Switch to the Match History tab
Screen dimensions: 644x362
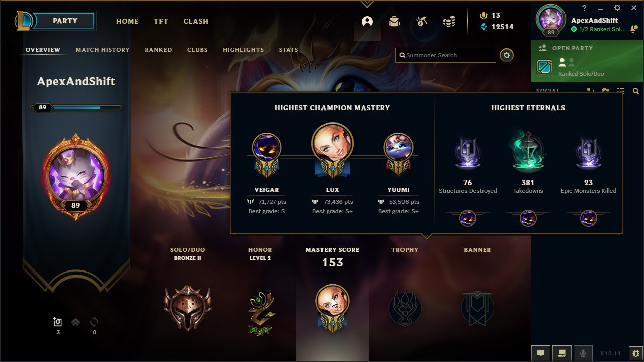tap(103, 50)
